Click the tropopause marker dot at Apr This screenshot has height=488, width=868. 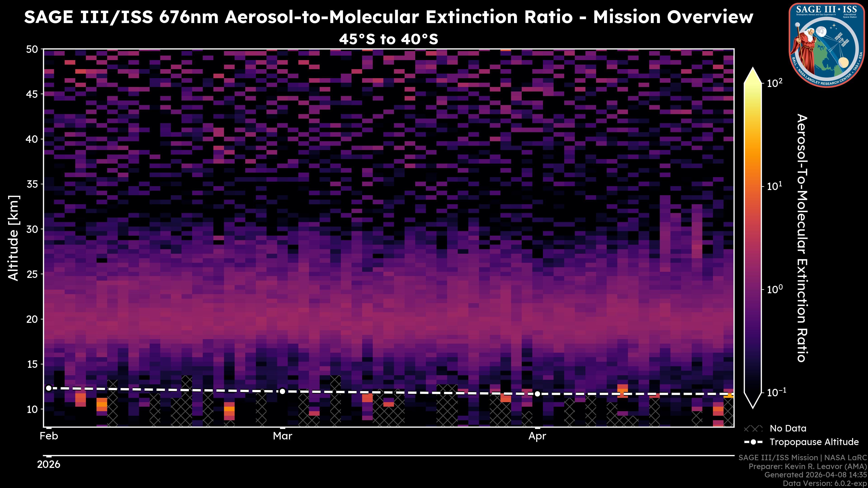(538, 394)
